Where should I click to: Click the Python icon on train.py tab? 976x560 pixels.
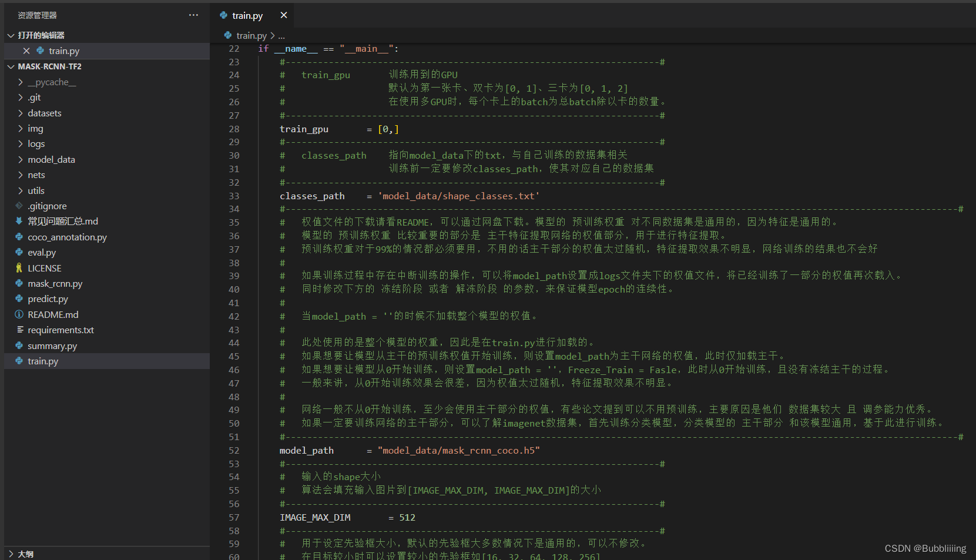coord(223,15)
